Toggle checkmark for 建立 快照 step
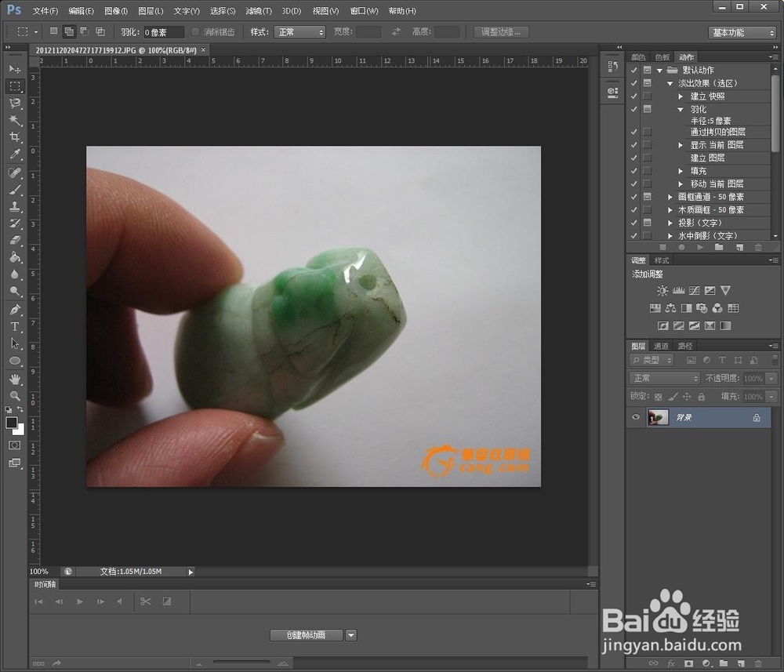This screenshot has width=784, height=672. pyautogui.click(x=634, y=96)
